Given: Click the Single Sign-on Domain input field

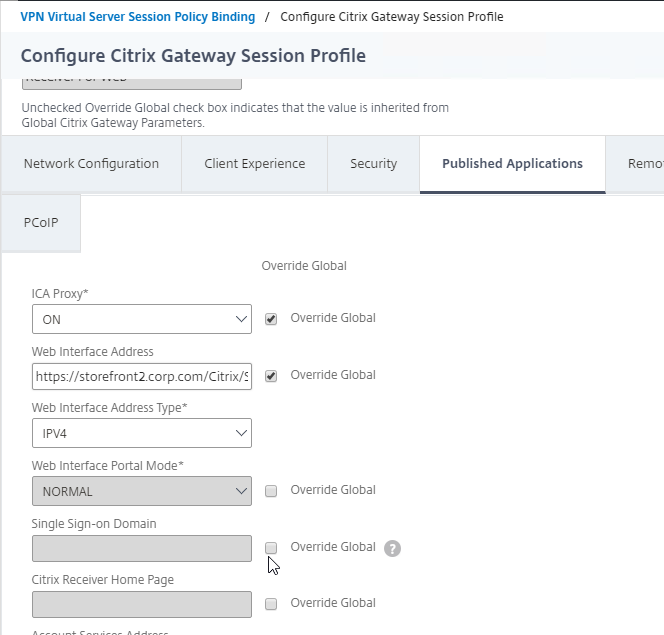Looking at the screenshot, I should click(x=142, y=549).
